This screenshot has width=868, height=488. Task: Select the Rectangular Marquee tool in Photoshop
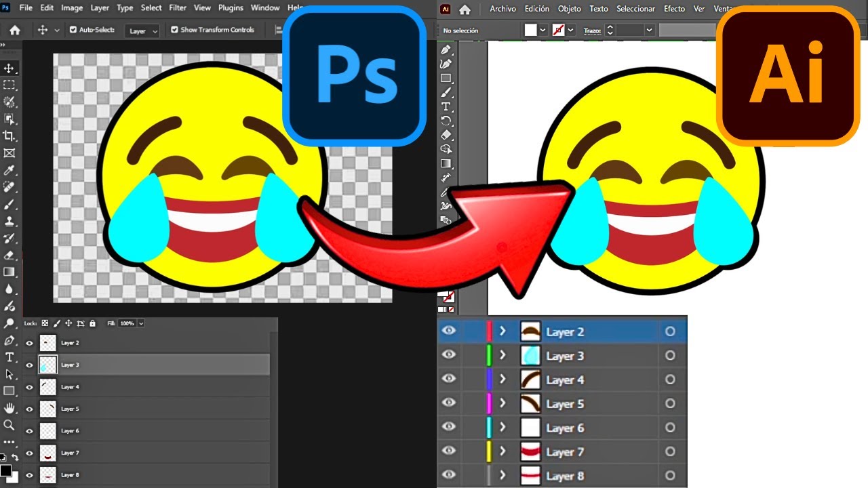[x=9, y=85]
